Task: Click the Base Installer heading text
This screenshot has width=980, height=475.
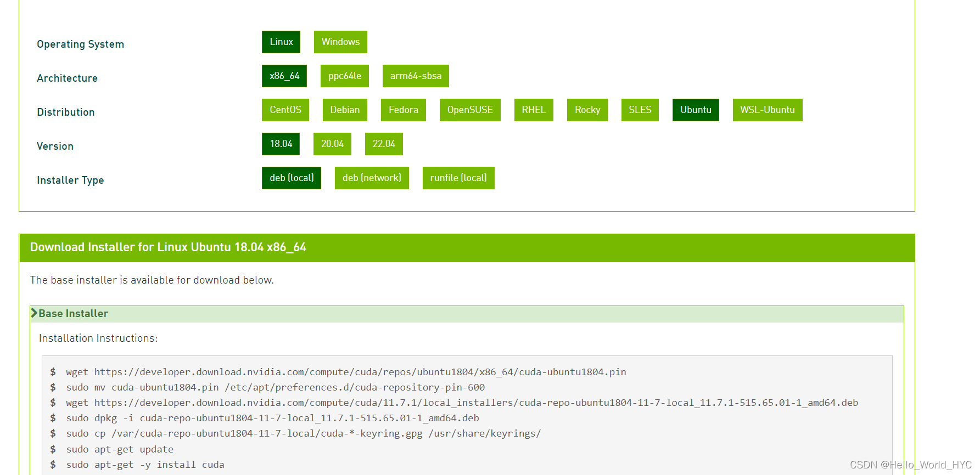Action: pyautogui.click(x=74, y=314)
